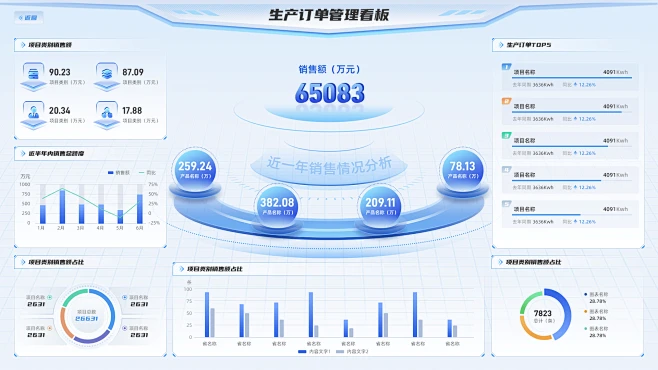Click the chevron icon in the 近半年内销售 panel header
This screenshot has height=370, width=658.
[23, 154]
